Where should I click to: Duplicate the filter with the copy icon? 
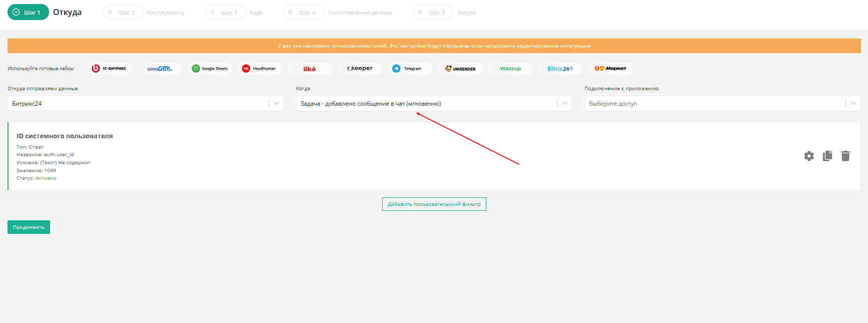(x=827, y=156)
